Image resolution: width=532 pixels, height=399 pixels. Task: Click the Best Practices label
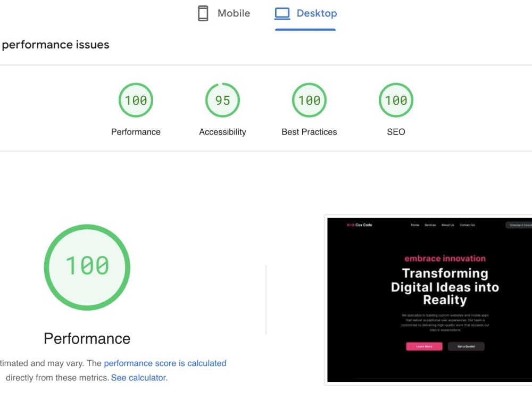point(309,132)
